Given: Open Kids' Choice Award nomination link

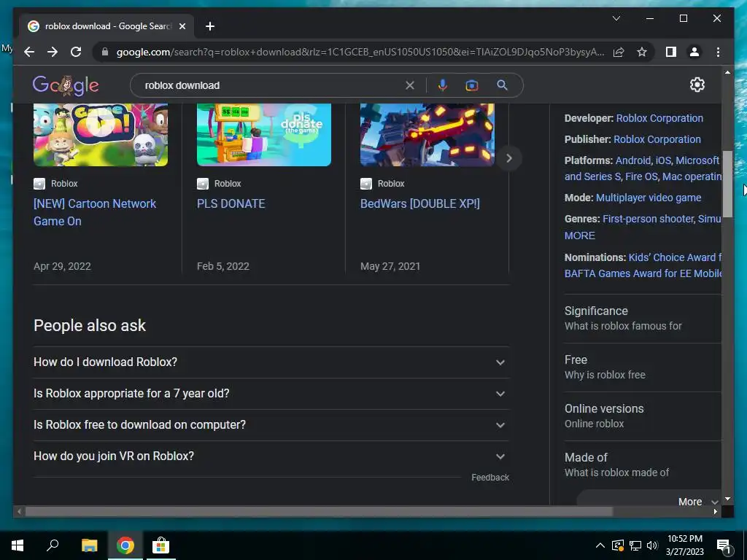Looking at the screenshot, I should 675,257.
